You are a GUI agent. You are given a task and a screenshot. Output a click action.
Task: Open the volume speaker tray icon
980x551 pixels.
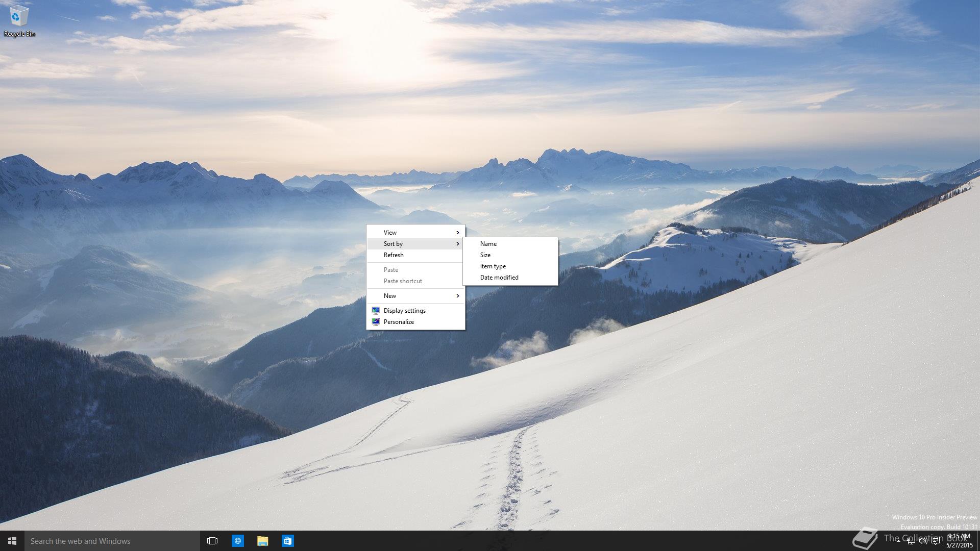(923, 541)
